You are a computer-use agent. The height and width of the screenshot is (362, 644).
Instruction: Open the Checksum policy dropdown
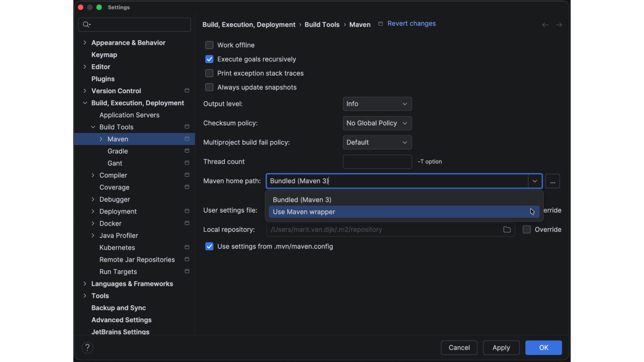pos(377,123)
